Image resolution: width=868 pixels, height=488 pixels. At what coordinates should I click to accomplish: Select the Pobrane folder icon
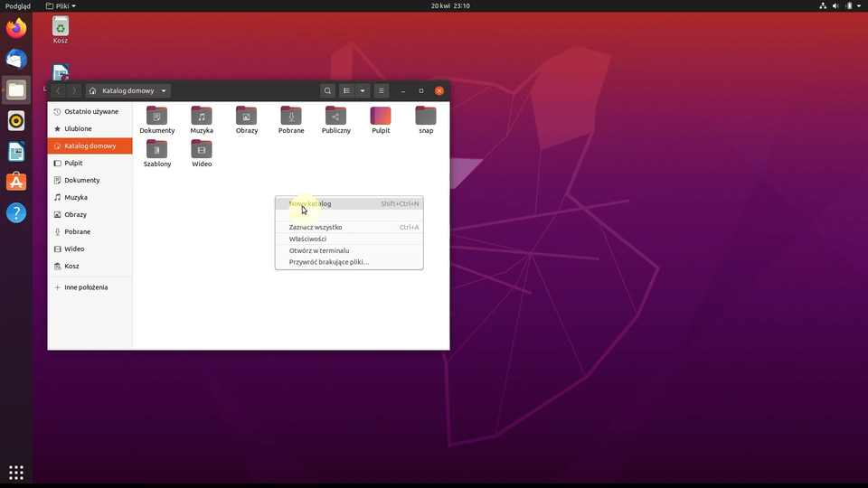291,116
